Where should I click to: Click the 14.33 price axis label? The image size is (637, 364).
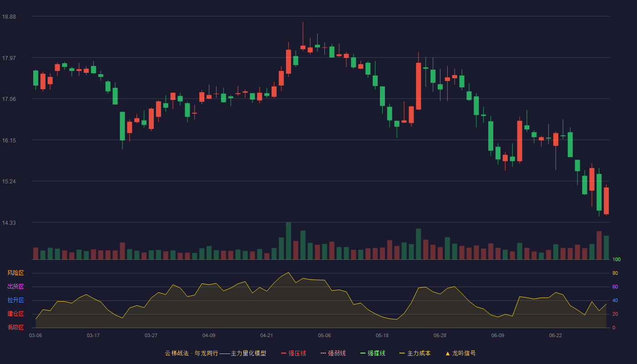coord(9,222)
